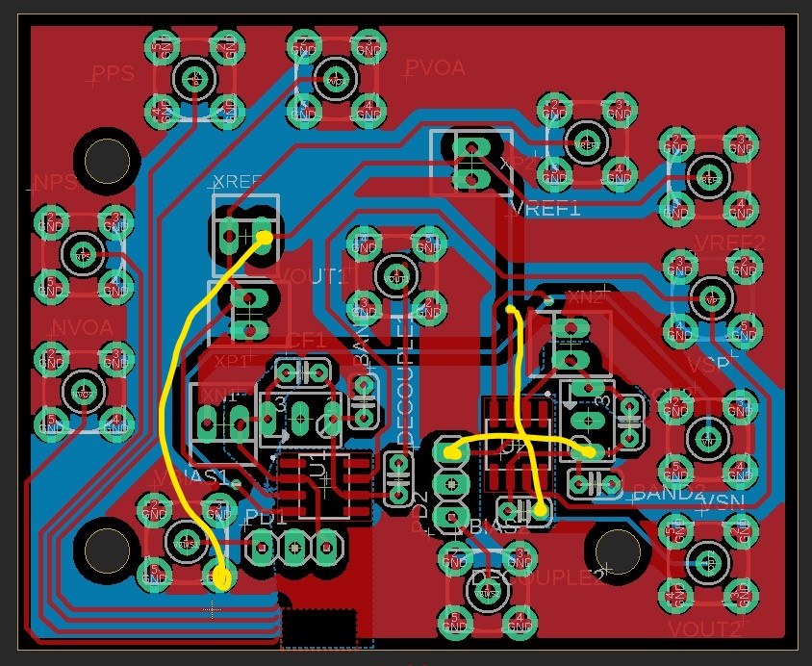The height and width of the screenshot is (666, 812).
Task: Select the middle PD1 header pad
Action: (x=294, y=548)
